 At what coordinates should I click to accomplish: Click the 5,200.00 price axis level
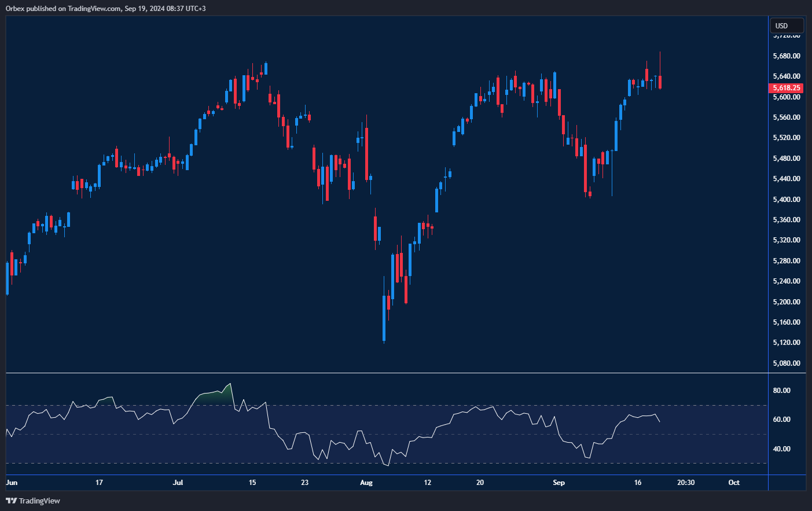click(786, 302)
